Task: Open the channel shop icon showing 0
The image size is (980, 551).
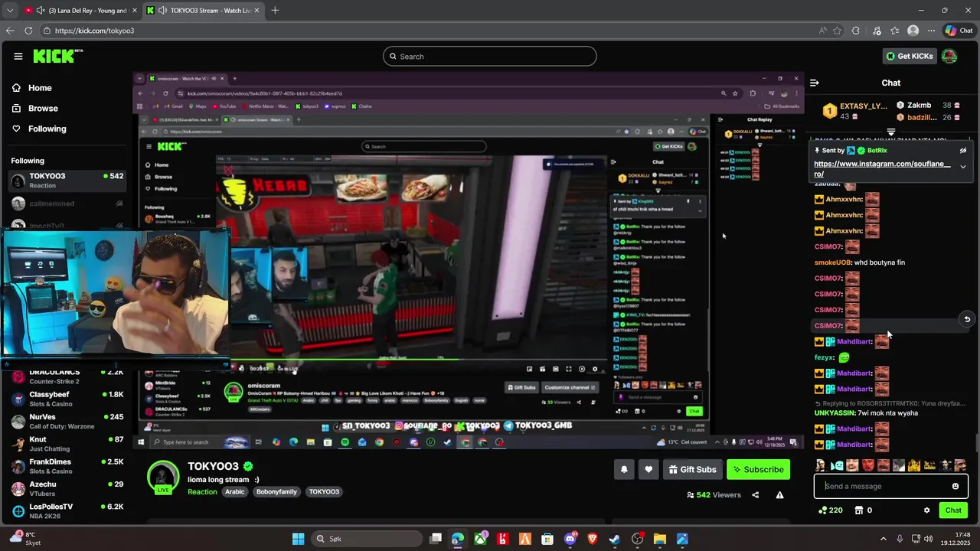Action: [863, 510]
